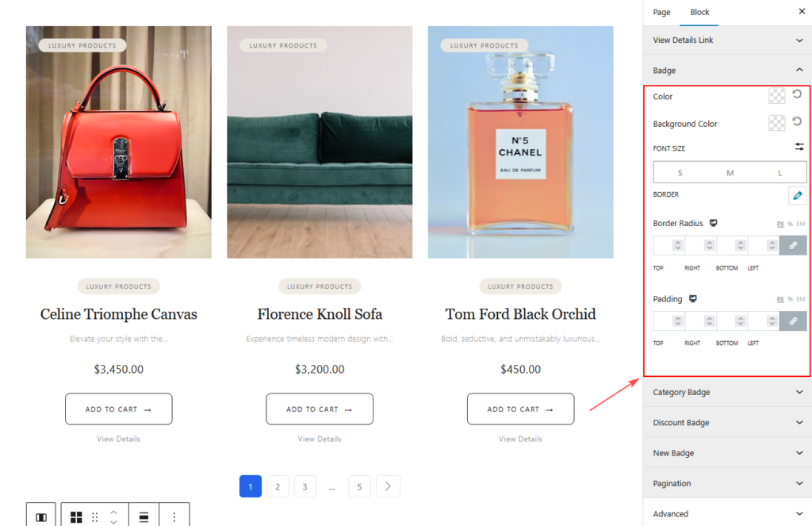Image resolution: width=812 pixels, height=526 pixels.
Task: Switch to the Page tab
Action: (x=661, y=12)
